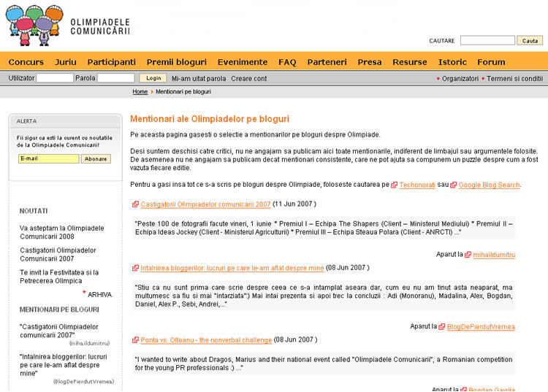Click red bullet before Termeni si conditii
This screenshot has height=392, width=548.
[483, 79]
